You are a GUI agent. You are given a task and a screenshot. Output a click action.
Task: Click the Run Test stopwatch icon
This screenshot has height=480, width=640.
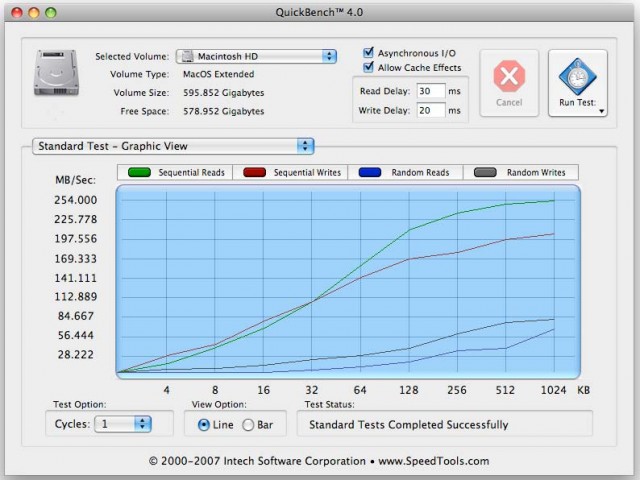pyautogui.click(x=577, y=76)
